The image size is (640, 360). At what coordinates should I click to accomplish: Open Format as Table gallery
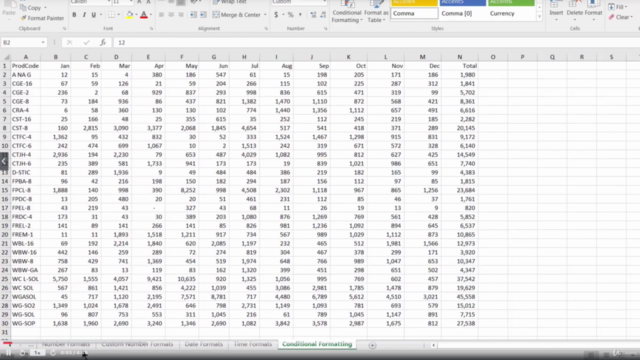[x=376, y=12]
